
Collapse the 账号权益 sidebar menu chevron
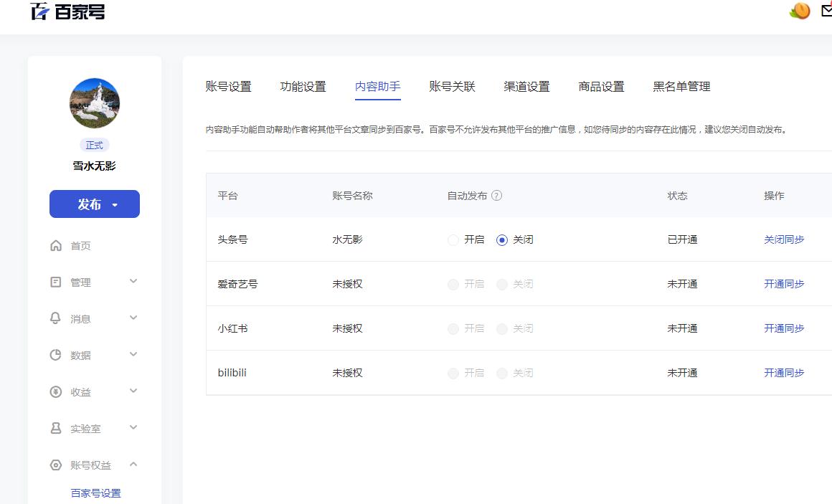pos(133,465)
